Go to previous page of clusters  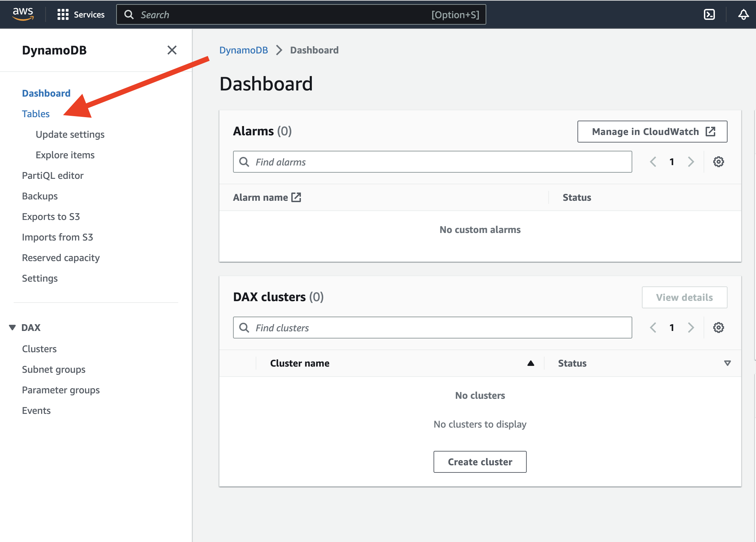[653, 328]
